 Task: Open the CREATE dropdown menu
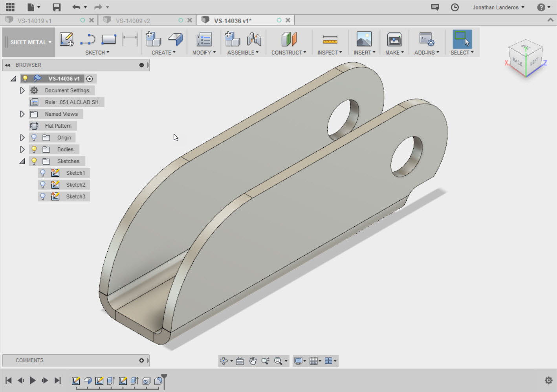tap(164, 52)
